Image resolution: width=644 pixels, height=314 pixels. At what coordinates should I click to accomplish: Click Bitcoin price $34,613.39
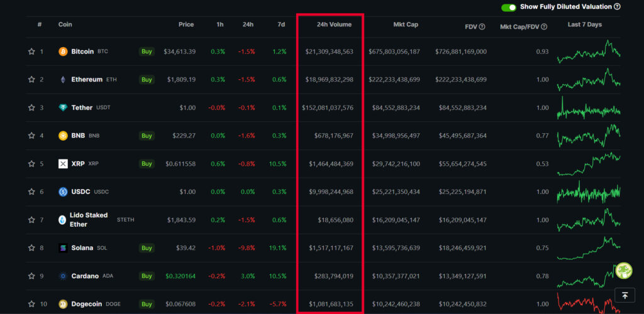coord(179,51)
